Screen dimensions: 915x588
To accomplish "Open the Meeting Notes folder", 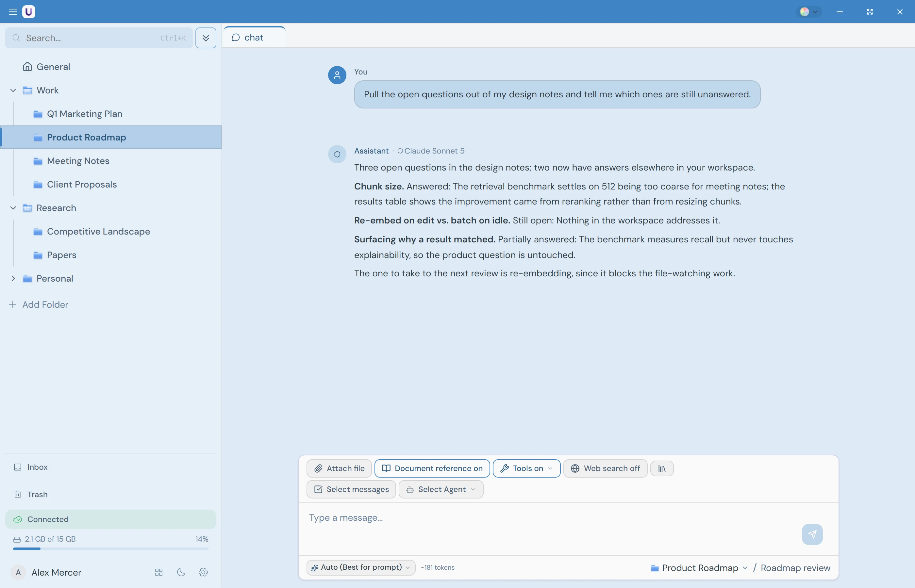I will [x=111, y=161].
